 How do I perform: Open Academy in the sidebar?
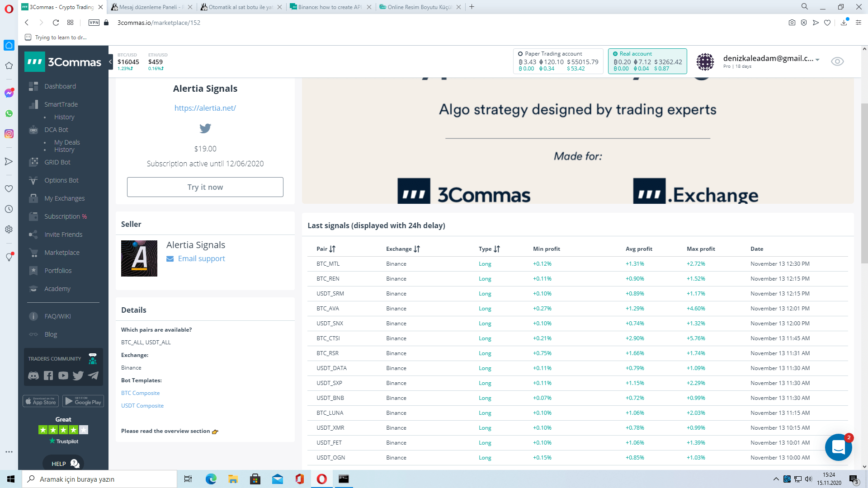[57, 289]
